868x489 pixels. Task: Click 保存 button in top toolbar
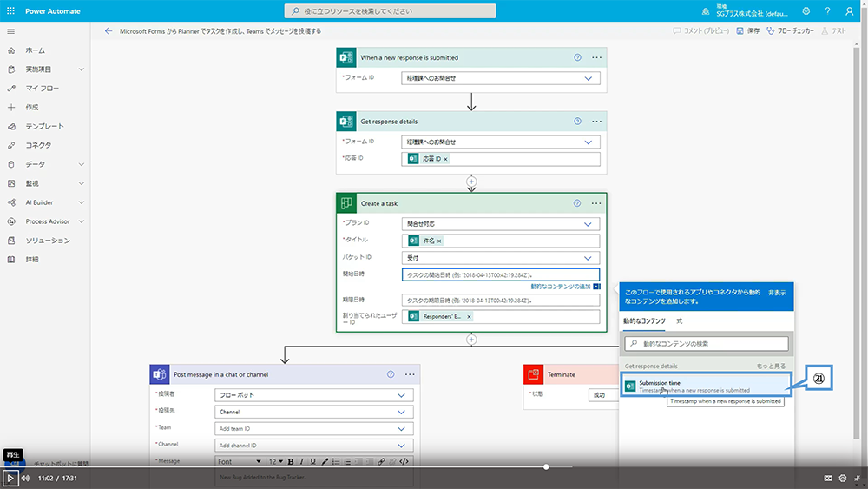pos(748,31)
